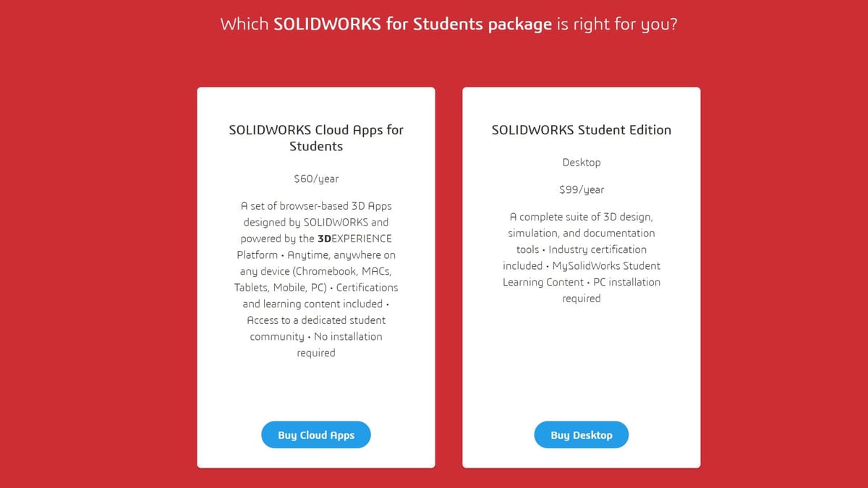Image resolution: width=868 pixels, height=488 pixels.
Task: Click 'A set of browser-based 3D Apps' text
Action: pyautogui.click(x=316, y=206)
